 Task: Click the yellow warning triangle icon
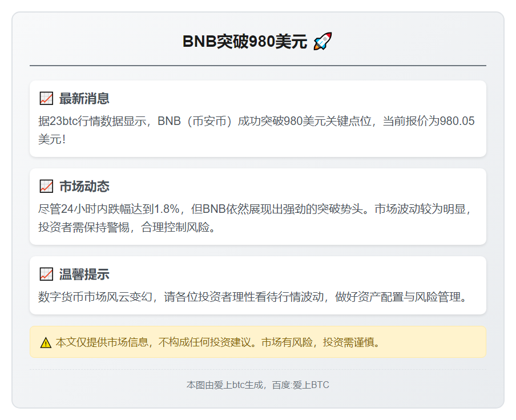46,343
